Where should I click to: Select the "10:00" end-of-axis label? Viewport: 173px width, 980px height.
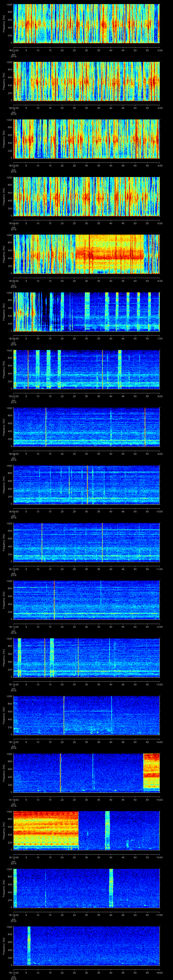tap(160, 511)
